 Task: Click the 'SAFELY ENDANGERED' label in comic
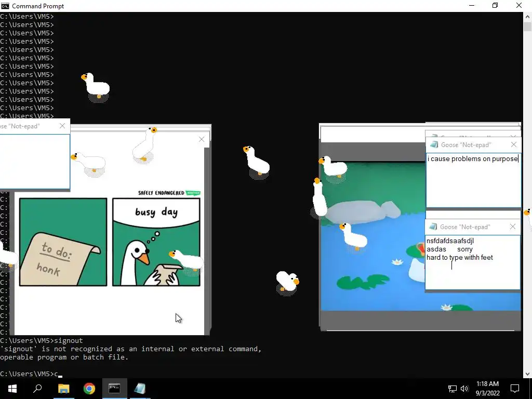pos(161,193)
